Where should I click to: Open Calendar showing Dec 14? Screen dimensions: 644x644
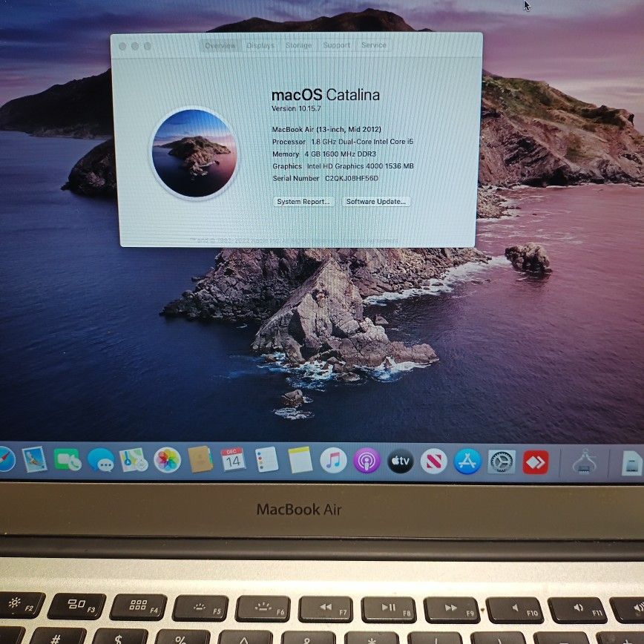pyautogui.click(x=233, y=459)
